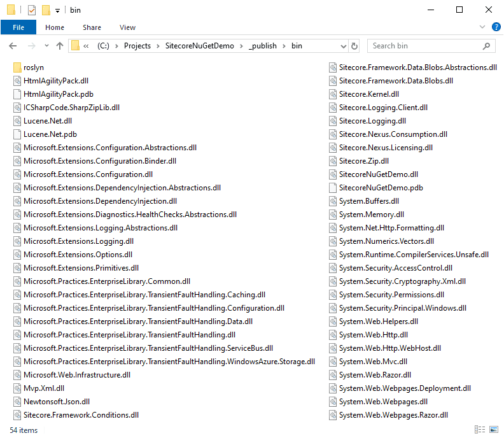Refresh the bin folder view

354,46
